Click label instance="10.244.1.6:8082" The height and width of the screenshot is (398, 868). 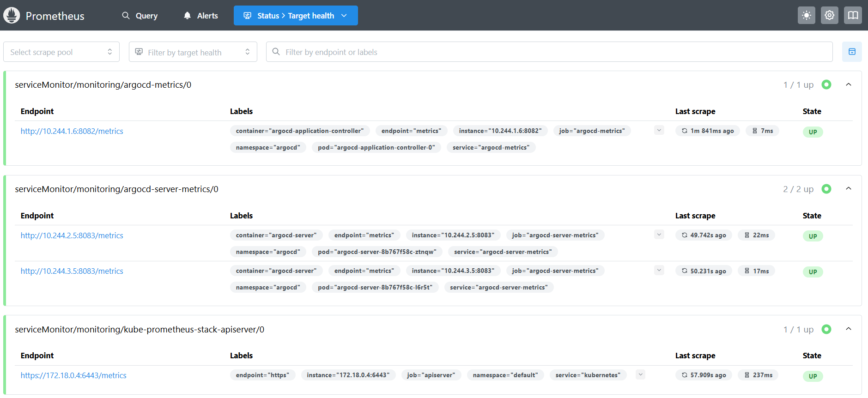500,131
